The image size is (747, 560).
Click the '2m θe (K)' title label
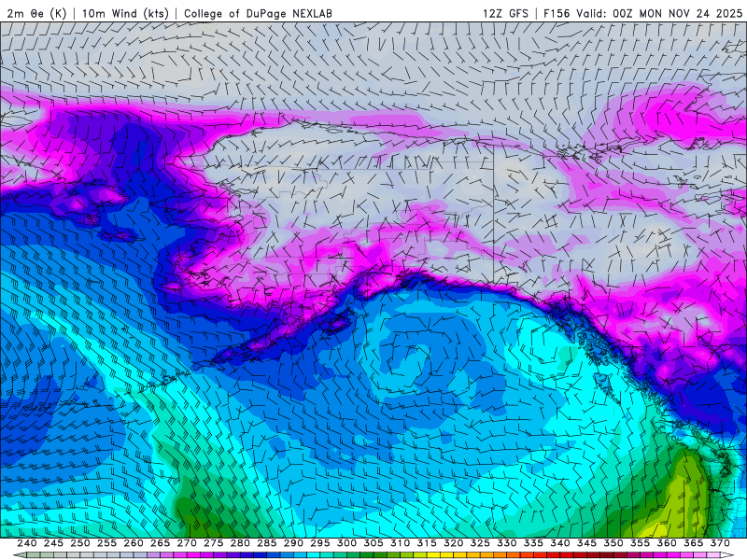36,13
